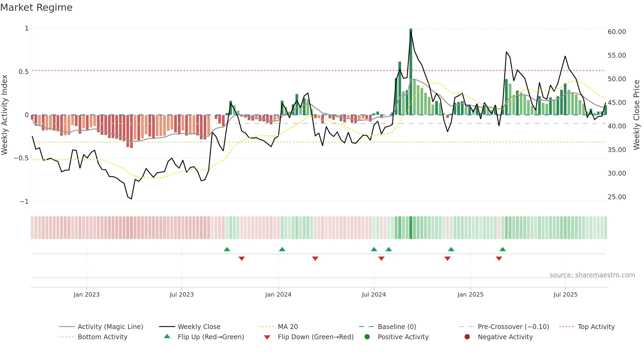Click the Jul 2023 x-axis label
The width and height of the screenshot is (644, 362).
point(182,294)
